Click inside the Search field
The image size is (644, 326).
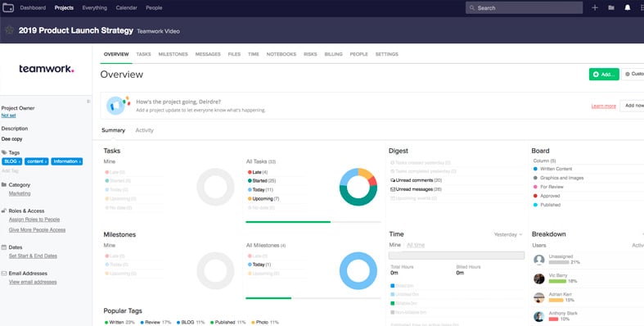(524, 8)
